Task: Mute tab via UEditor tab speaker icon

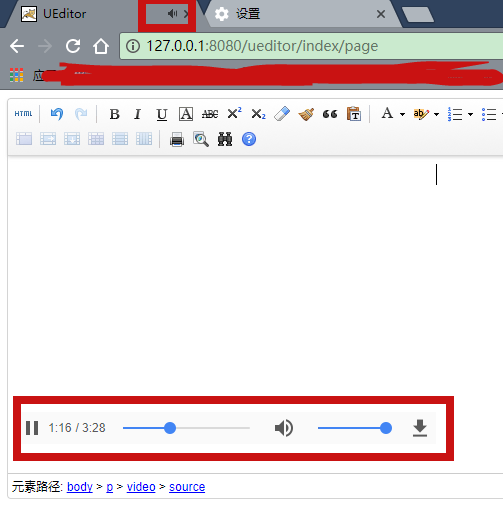Action: click(172, 14)
